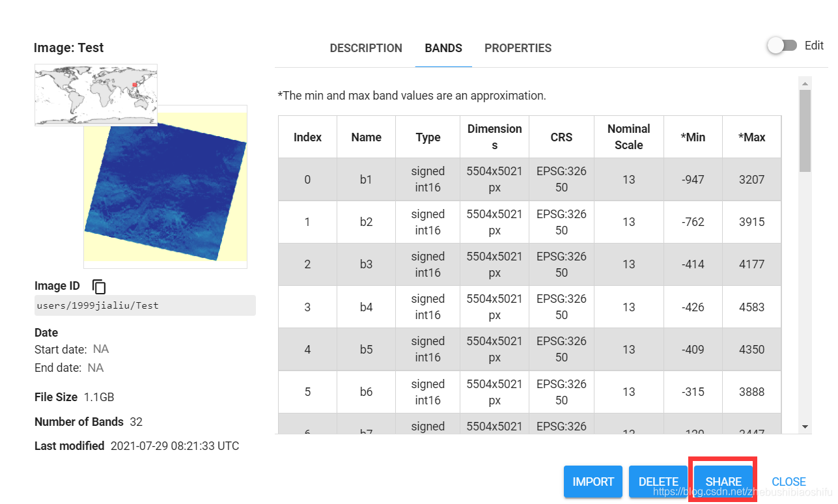The width and height of the screenshot is (838, 504).
Task: Click the End date NA value
Action: click(x=96, y=368)
